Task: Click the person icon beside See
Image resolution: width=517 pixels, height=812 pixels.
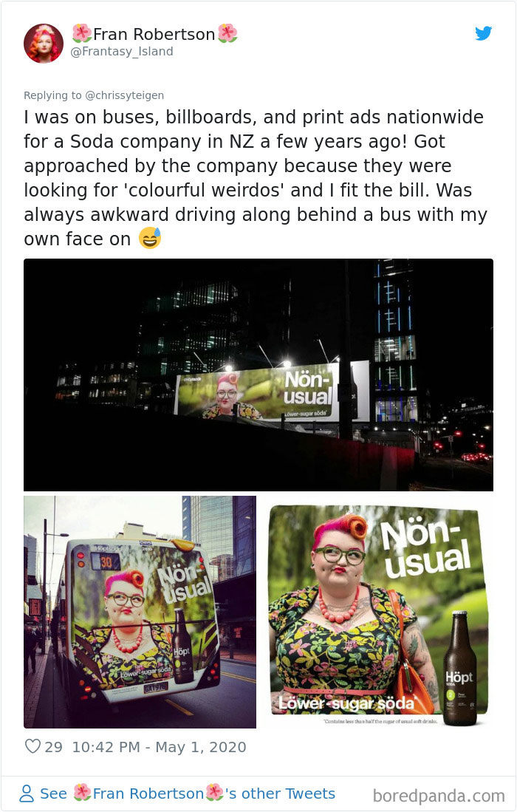Action: pyautogui.click(x=27, y=794)
